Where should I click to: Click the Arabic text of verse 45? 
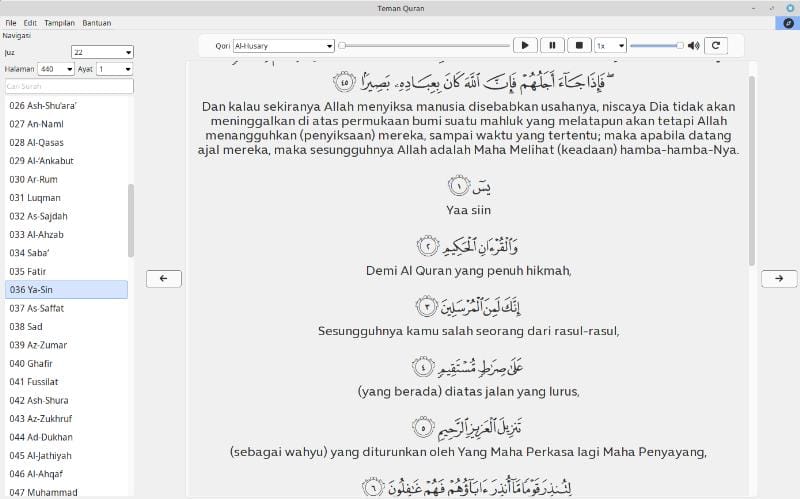473,82
